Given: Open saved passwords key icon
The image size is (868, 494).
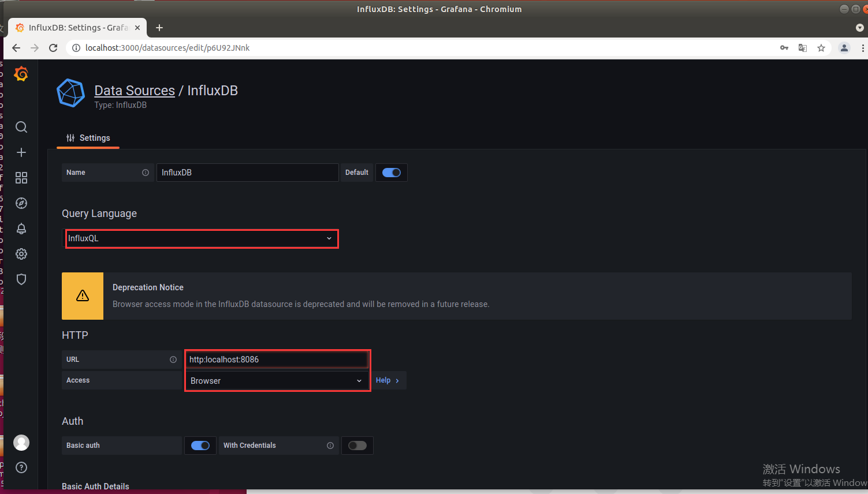Looking at the screenshot, I should (784, 48).
